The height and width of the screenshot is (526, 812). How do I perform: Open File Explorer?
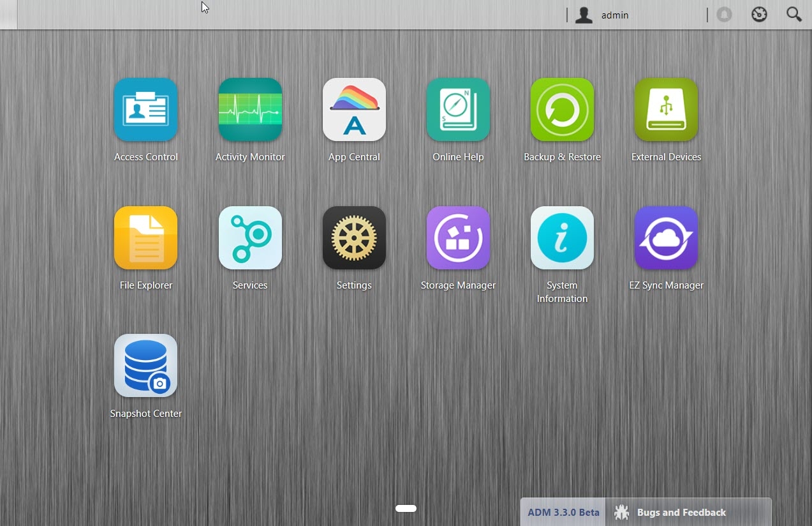pyautogui.click(x=145, y=238)
